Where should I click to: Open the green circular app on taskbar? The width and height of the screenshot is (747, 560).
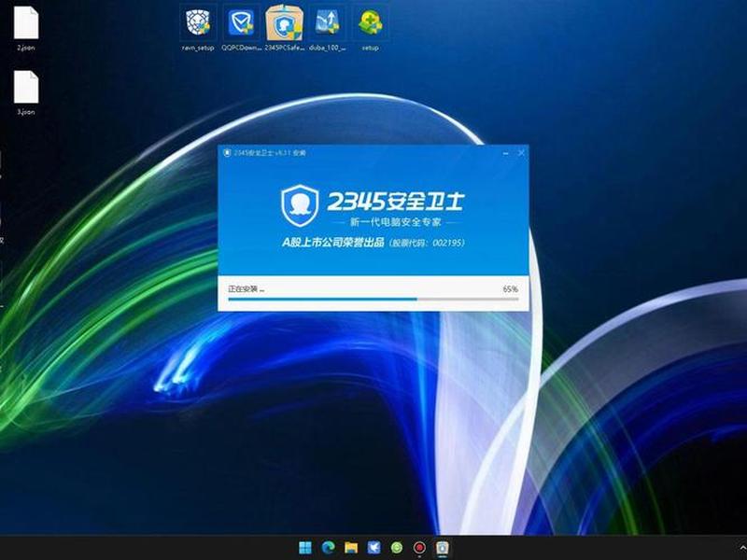[396, 548]
